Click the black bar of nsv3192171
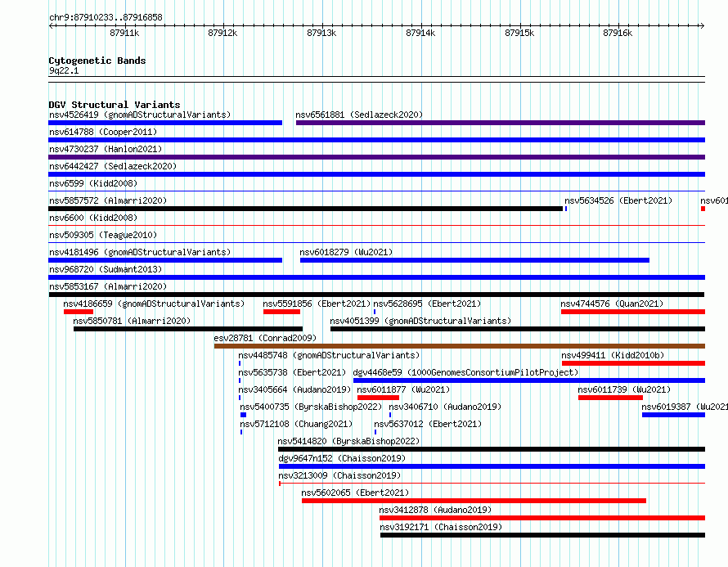The height and width of the screenshot is (567, 728). [543, 535]
